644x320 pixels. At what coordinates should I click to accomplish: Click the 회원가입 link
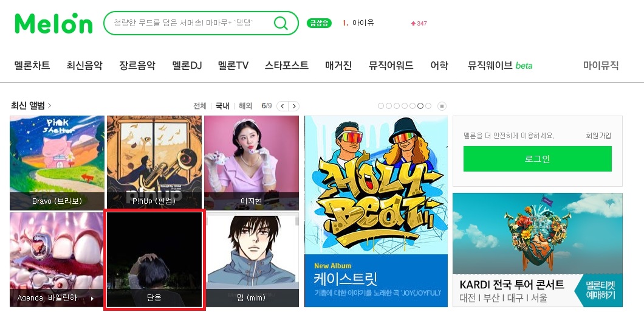(598, 135)
